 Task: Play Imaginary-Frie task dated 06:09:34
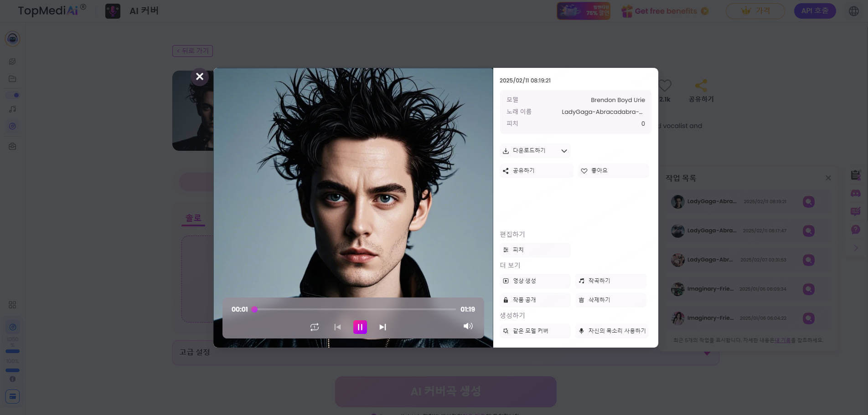pos(809,289)
